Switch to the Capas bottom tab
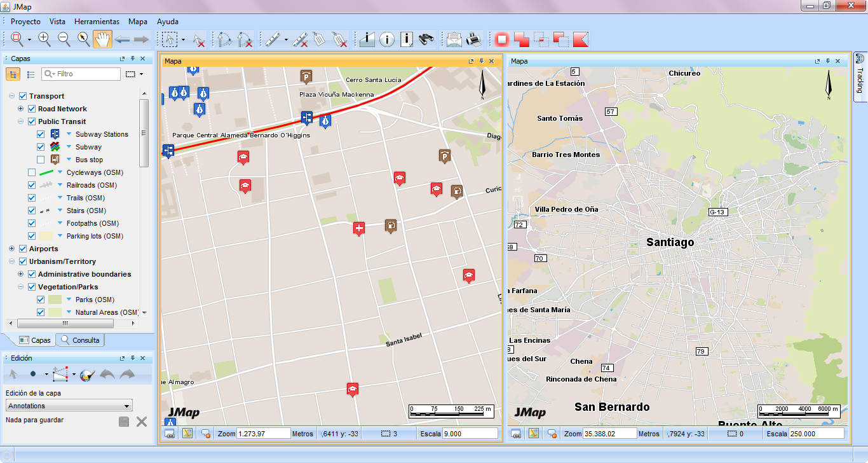This screenshot has height=463, width=868. (x=34, y=340)
